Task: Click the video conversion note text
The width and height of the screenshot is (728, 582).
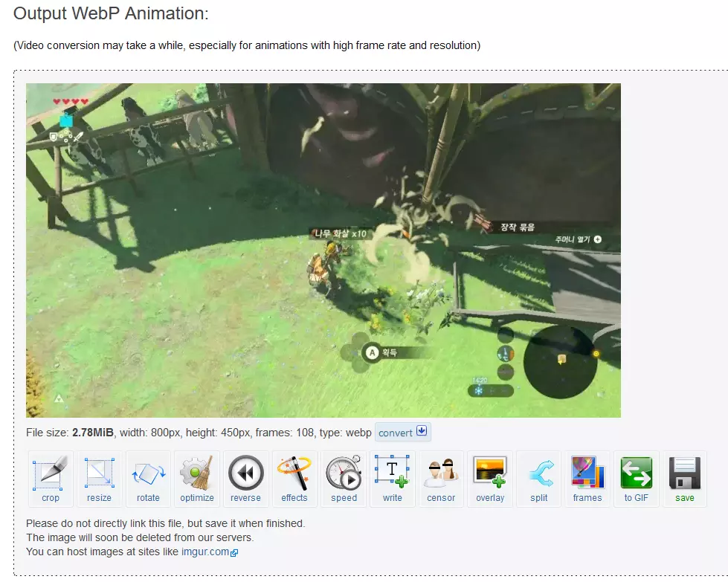Action: coord(247,45)
